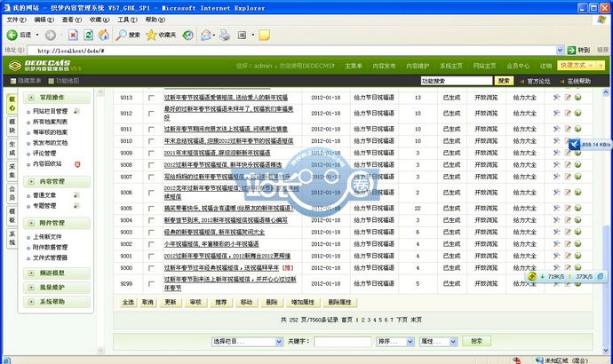Image resolution: width=613 pixels, height=364 pixels.
Task: Open IE Search (搜索) toolbar button
Action: coord(128,36)
